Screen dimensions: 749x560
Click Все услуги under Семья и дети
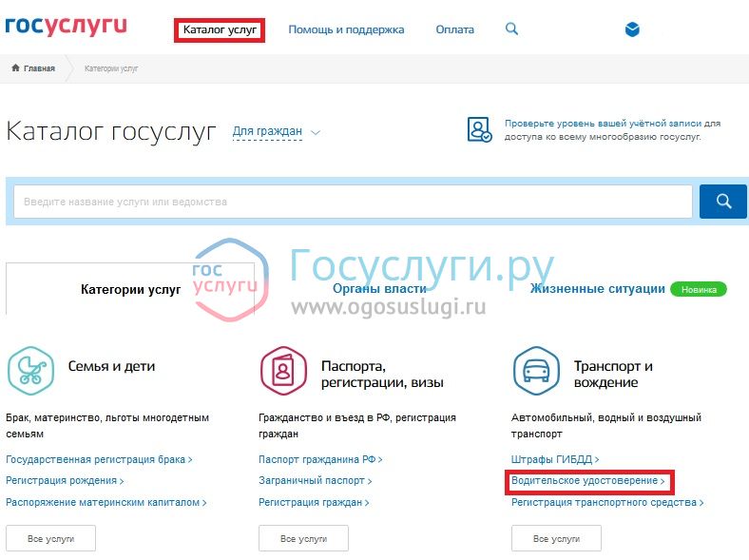(x=50, y=538)
